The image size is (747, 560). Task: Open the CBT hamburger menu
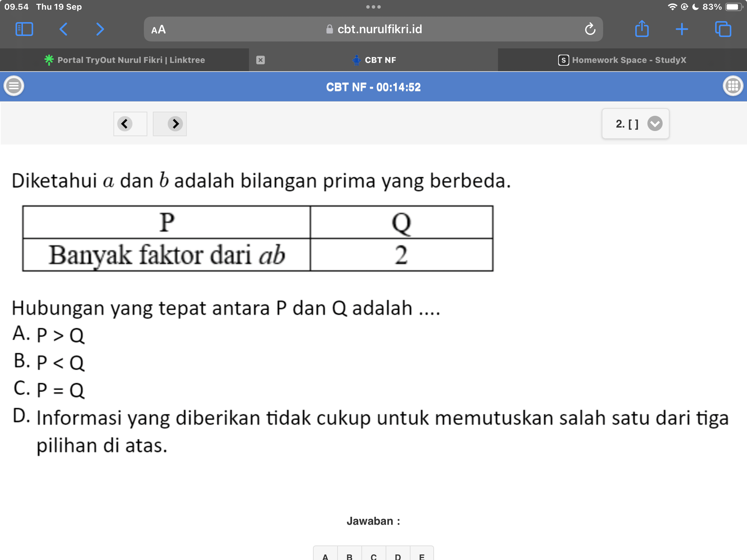(14, 86)
